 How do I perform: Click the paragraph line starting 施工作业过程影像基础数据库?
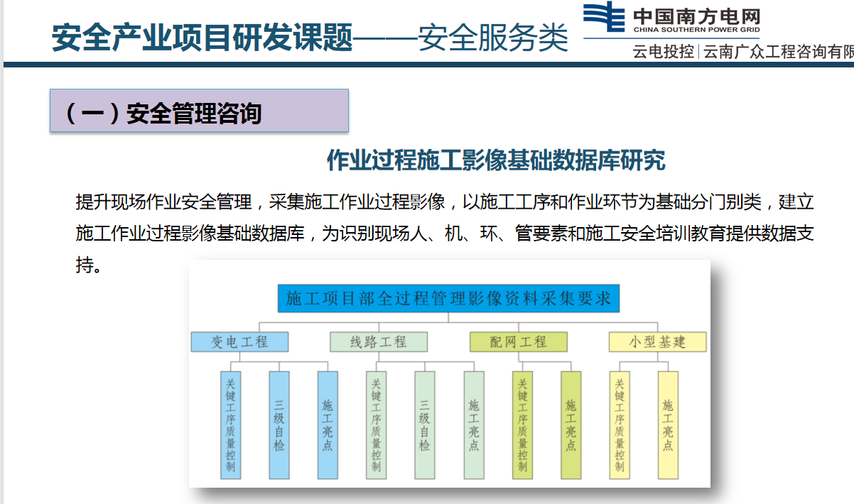pyautogui.click(x=445, y=234)
